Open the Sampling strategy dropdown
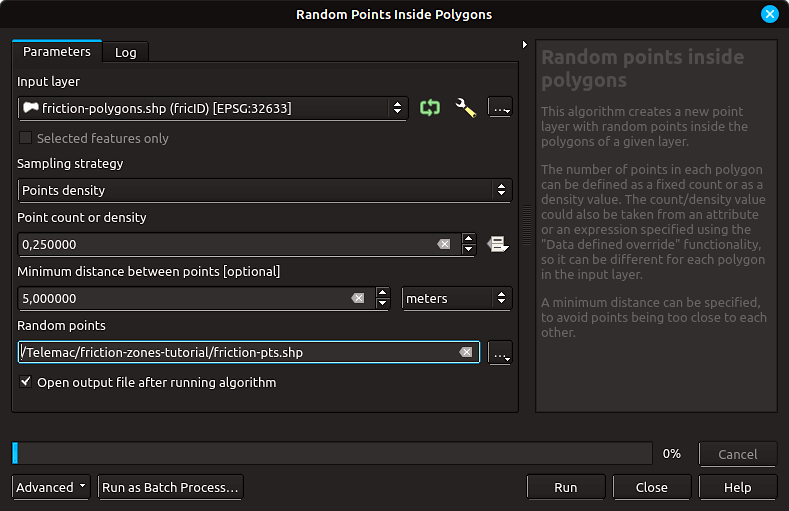Screen dimensions: 789x511 click(x=265, y=190)
